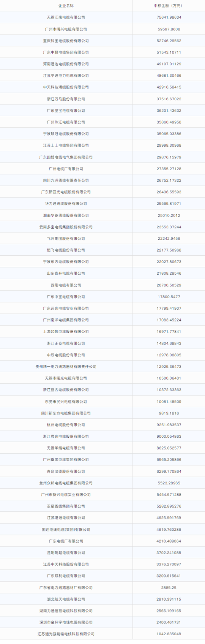The width and height of the screenshot is (205, 644).
Task: Click the 企业名称 column header
Action: [x=66, y=6]
